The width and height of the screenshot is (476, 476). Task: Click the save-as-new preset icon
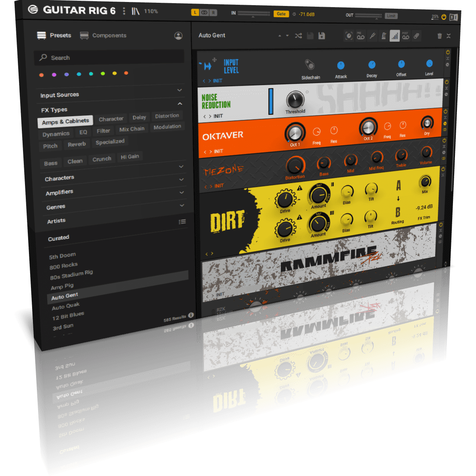pos(322,36)
